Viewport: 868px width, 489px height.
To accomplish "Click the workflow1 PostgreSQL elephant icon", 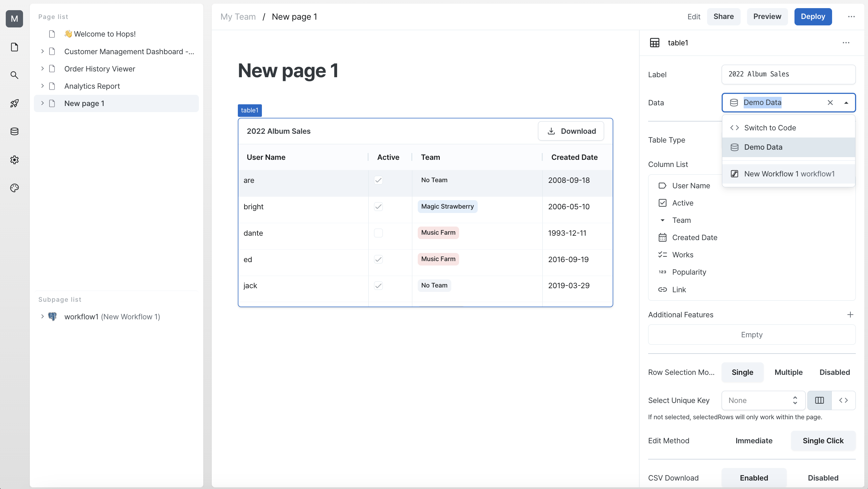I will (x=53, y=317).
